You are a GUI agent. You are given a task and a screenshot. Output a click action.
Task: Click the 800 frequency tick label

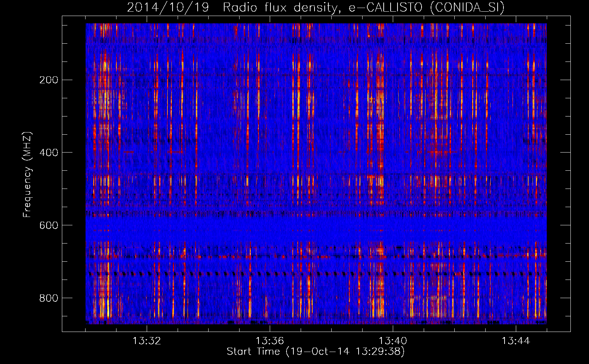point(49,298)
